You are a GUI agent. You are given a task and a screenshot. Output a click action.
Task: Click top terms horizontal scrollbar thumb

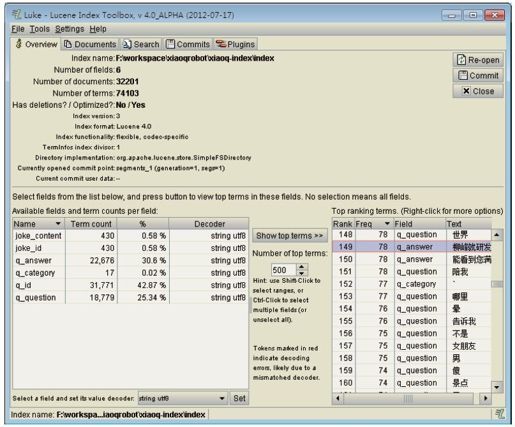tap(408, 398)
